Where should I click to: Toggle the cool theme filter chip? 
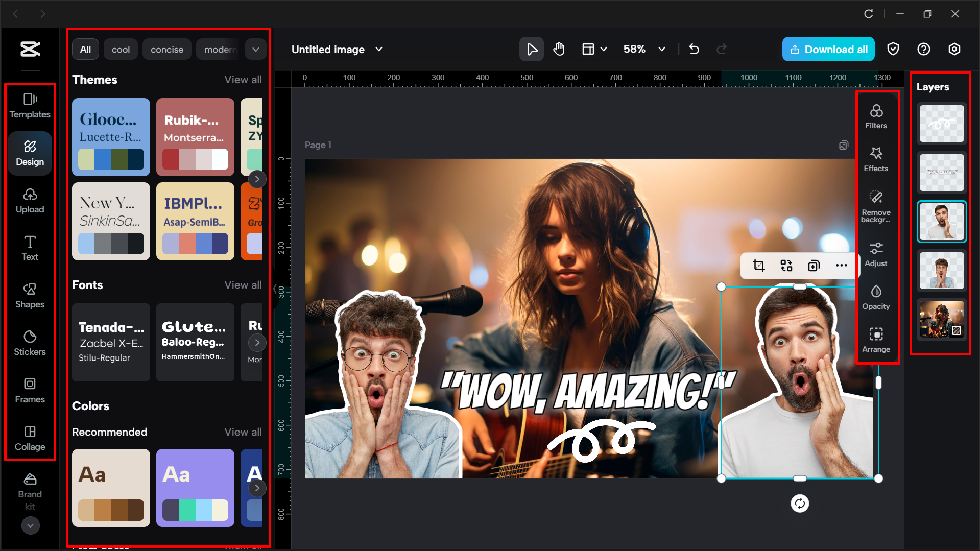121,49
